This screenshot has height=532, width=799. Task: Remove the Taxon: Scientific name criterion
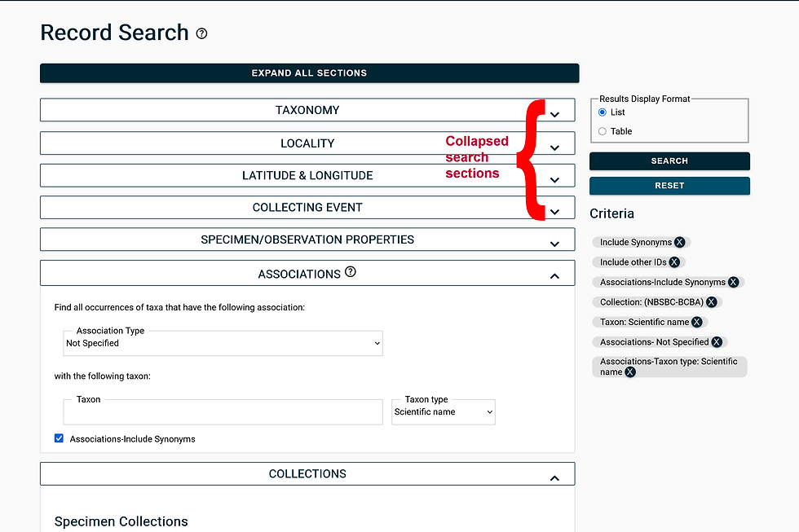tap(696, 322)
